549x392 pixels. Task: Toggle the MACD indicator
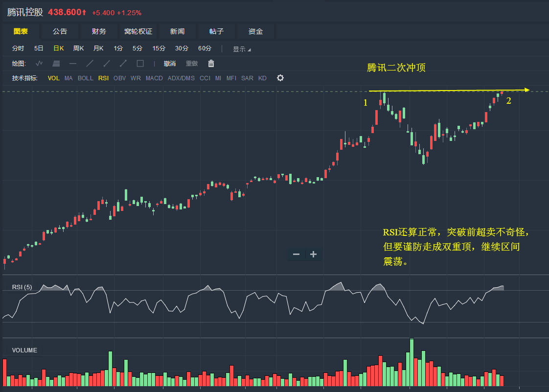154,78
